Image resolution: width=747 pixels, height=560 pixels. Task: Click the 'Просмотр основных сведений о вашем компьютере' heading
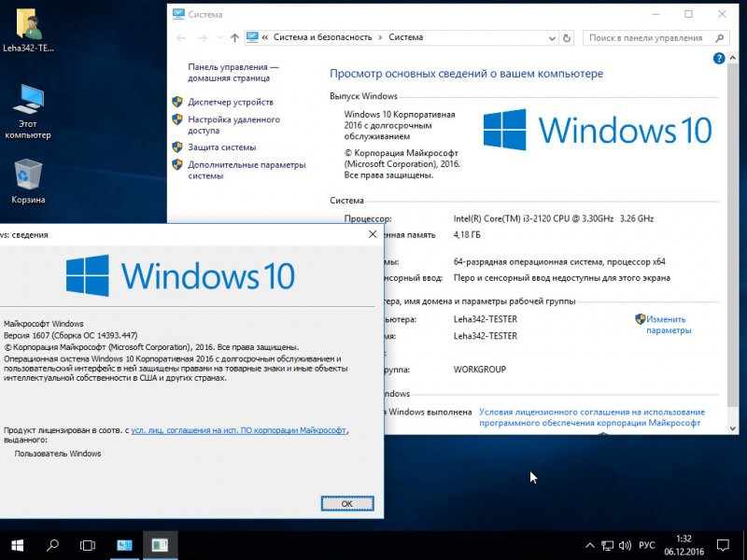[x=466, y=74]
